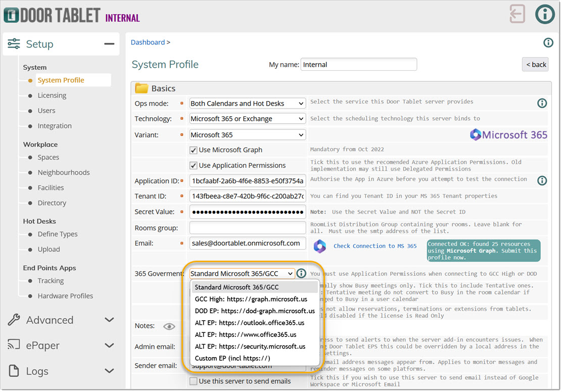Image resolution: width=562 pixels, height=392 pixels.
Task: Open the Ops mode dropdown
Action: click(x=247, y=104)
